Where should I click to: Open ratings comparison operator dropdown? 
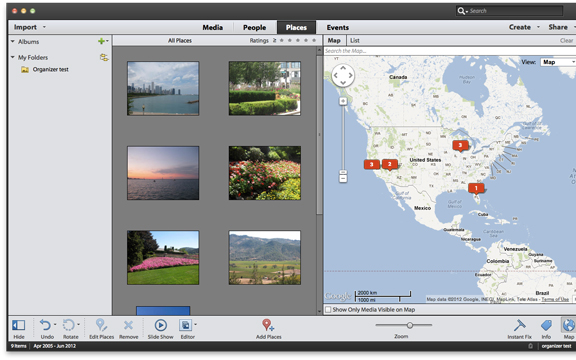[274, 40]
